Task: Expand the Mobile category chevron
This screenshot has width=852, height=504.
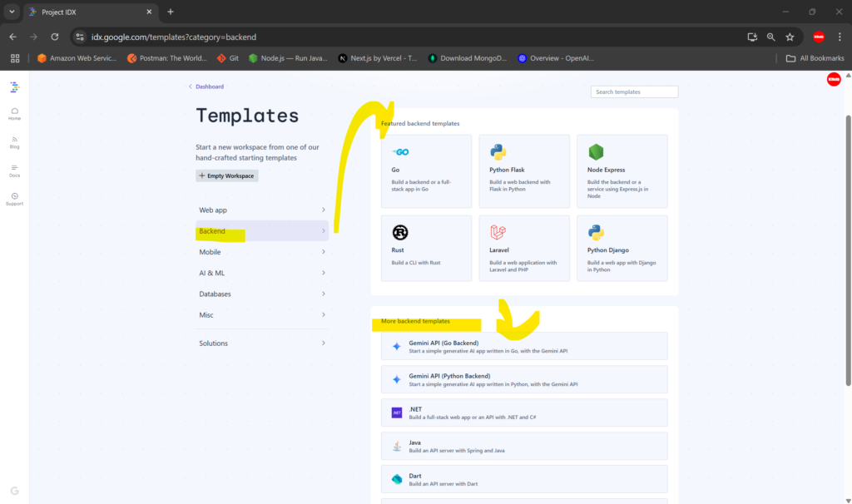Action: click(x=324, y=251)
